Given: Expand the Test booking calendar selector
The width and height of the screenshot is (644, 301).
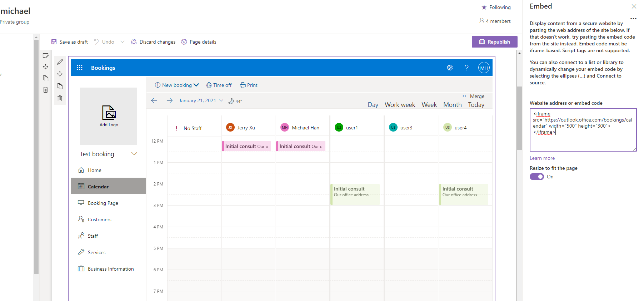Looking at the screenshot, I should 134,154.
